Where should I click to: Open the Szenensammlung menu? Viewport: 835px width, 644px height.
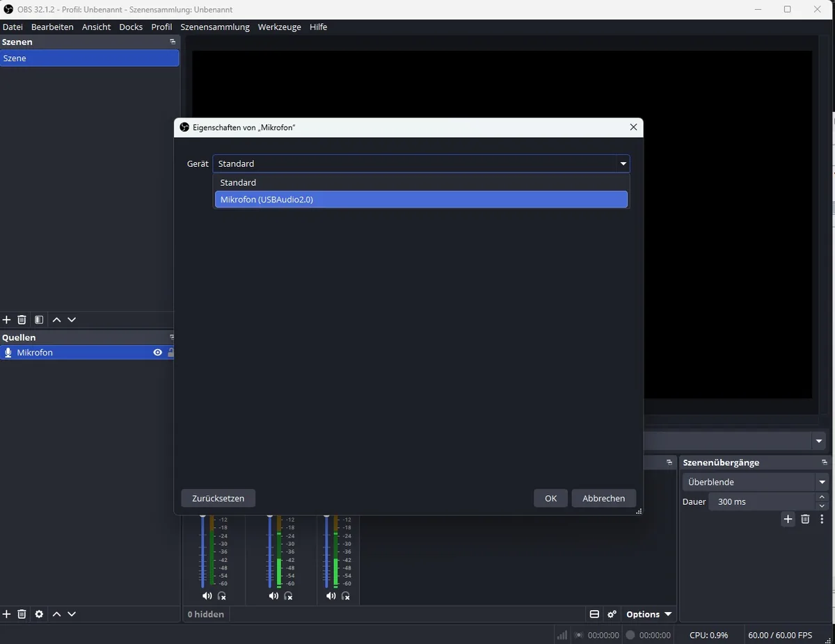pos(215,26)
